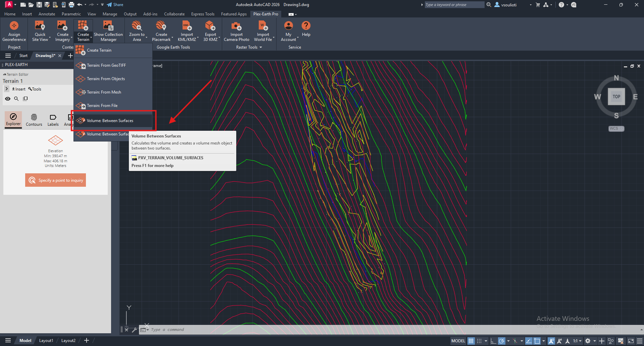This screenshot has width=644, height=346.
Task: Click the keyword search box
Action: coord(454,5)
